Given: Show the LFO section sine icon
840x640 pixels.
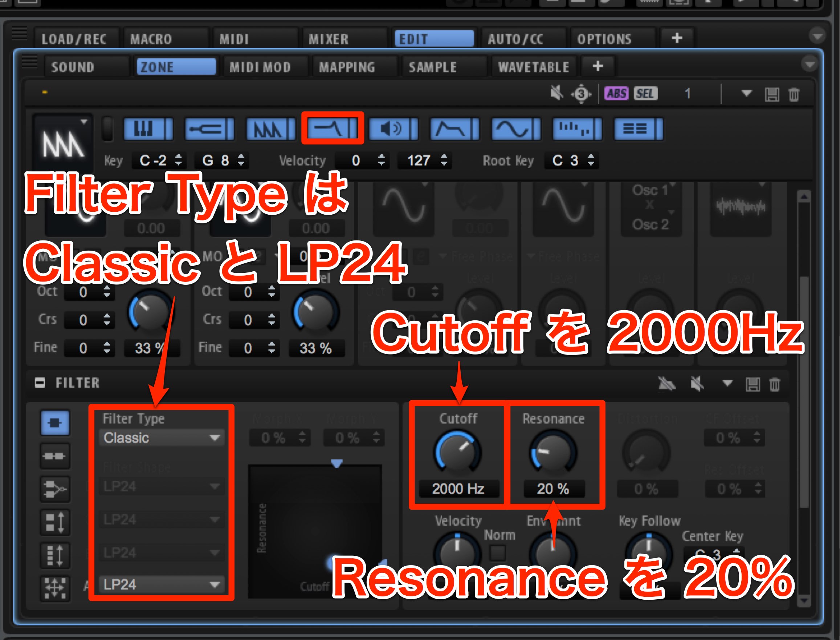Looking at the screenshot, I should 516,129.
